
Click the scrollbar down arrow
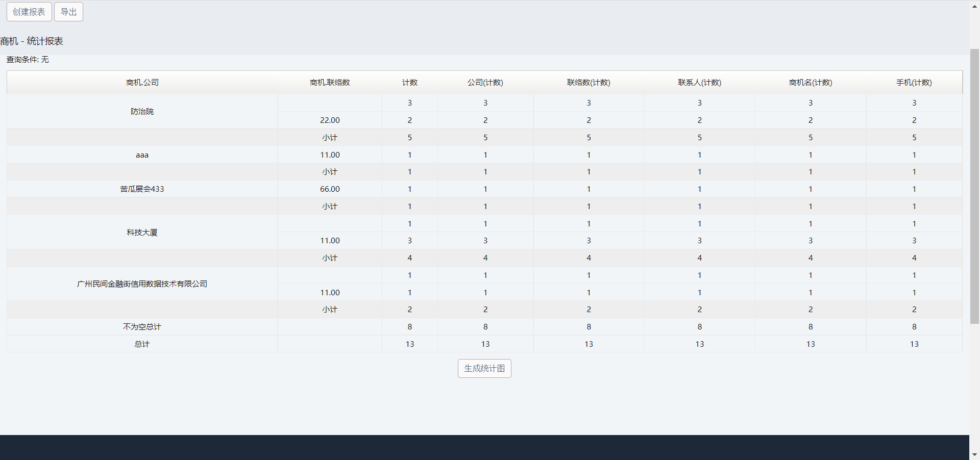974,454
